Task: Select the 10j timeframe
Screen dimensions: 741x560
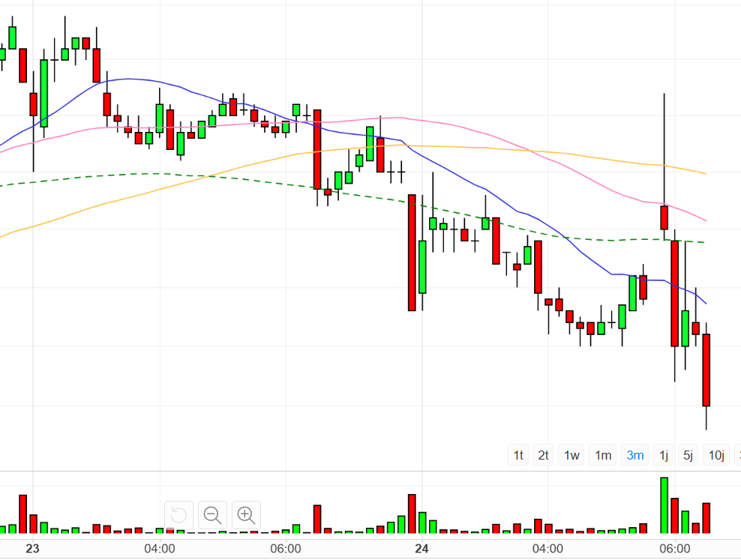Action: click(715, 455)
